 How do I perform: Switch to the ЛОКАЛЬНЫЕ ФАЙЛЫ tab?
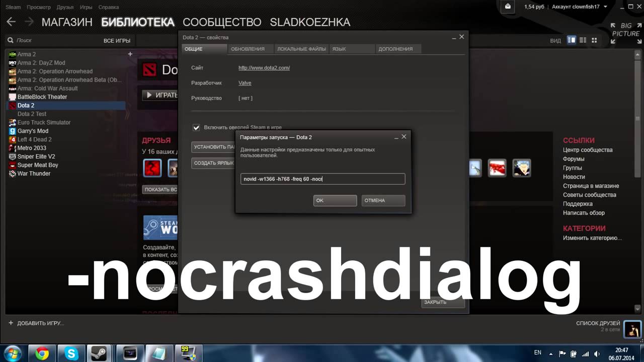pyautogui.click(x=301, y=49)
